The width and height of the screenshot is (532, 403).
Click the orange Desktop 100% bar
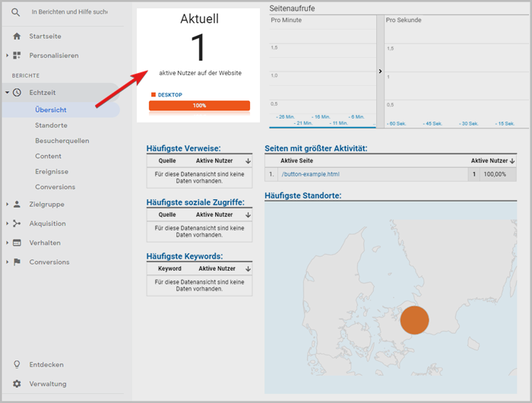199,105
